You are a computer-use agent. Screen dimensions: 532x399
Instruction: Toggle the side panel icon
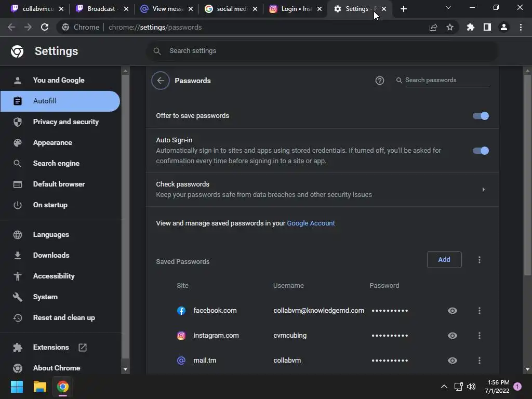point(487,27)
